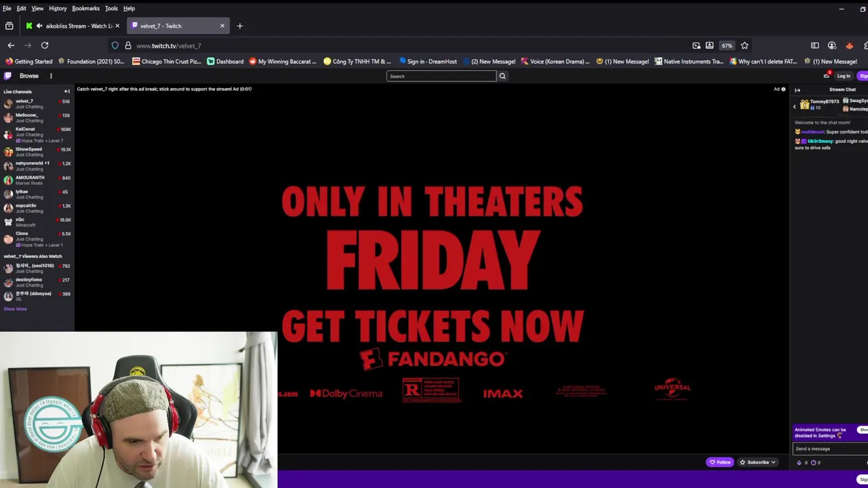Image resolution: width=868 pixels, height=488 pixels.
Task: Go back with the browser back arrow
Action: 11,45
